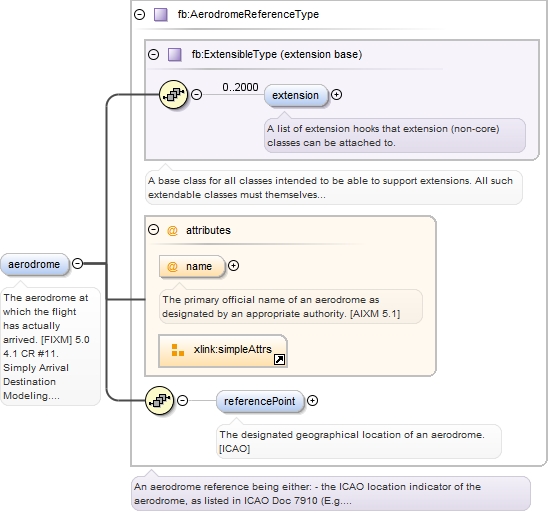Open the xlink:simpleAttrs reference arrow

[x=279, y=360]
